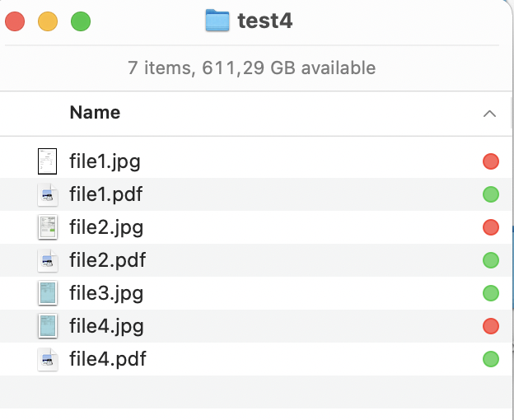Click the file4.jpg thumbnail icon
The image size is (514, 420).
point(48,326)
